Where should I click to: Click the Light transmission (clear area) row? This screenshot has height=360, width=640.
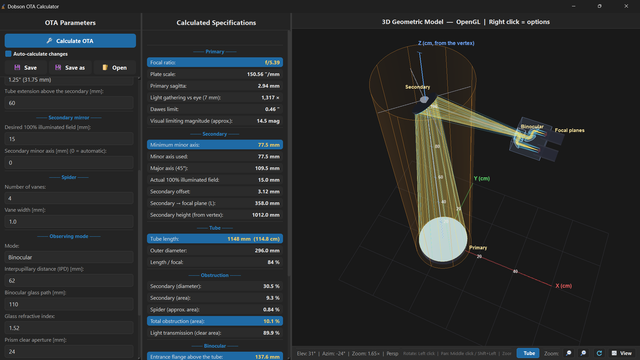[215, 333]
